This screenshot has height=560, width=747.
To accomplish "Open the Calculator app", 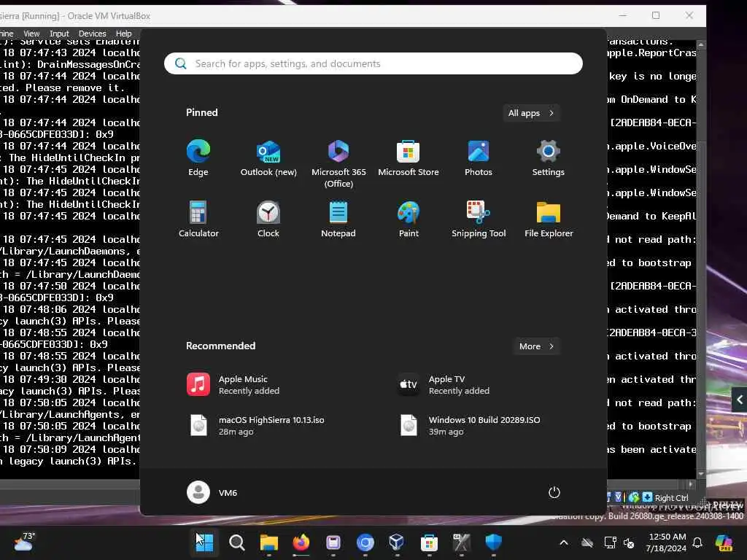I will [198, 219].
